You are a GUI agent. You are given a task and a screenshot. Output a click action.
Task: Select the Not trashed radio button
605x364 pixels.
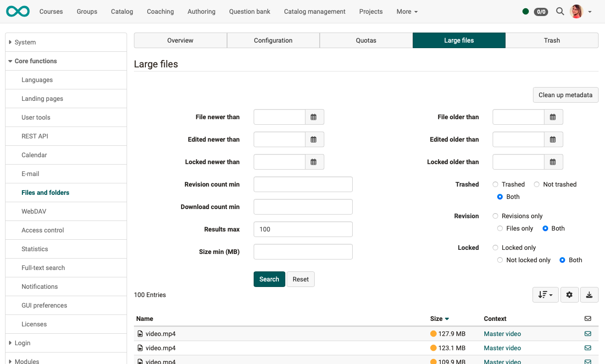pos(537,184)
